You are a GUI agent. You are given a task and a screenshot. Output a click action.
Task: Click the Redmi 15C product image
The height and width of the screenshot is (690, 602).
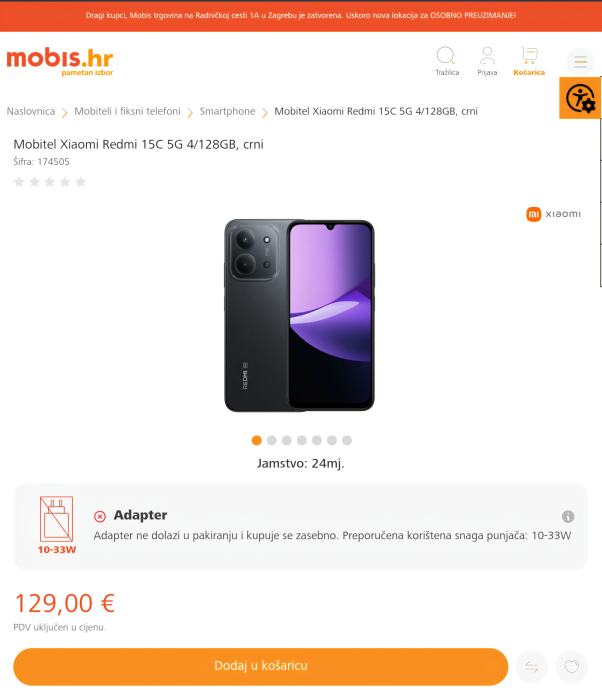click(x=300, y=316)
